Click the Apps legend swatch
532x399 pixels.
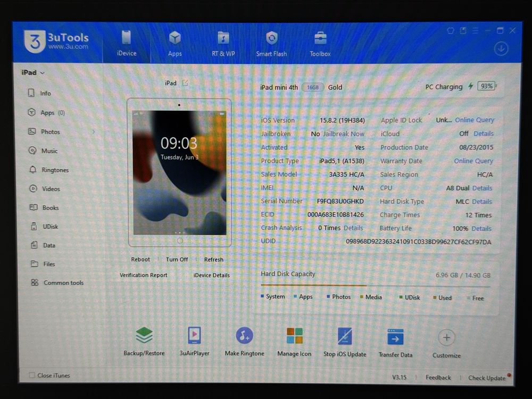(x=295, y=296)
